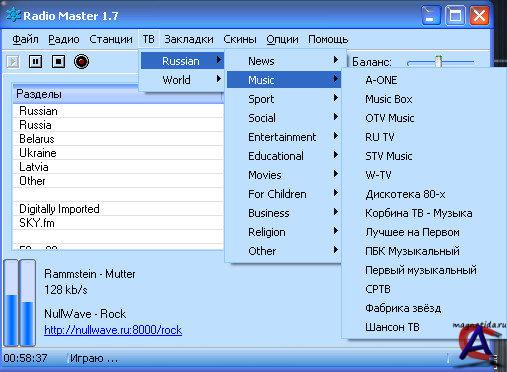
Task: Click the NullWave - Rock station name
Action: (x=85, y=314)
